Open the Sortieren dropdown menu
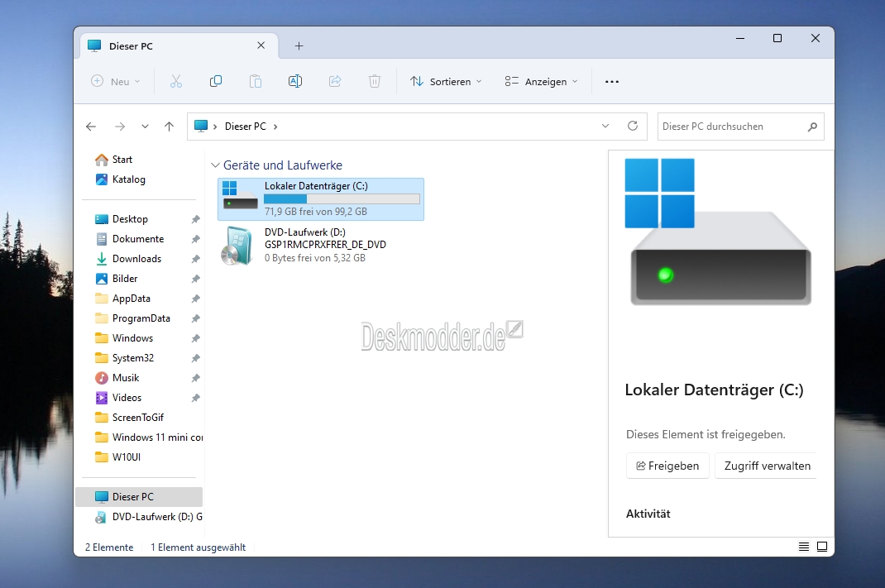Viewport: 885px width, 588px height. pyautogui.click(x=446, y=81)
